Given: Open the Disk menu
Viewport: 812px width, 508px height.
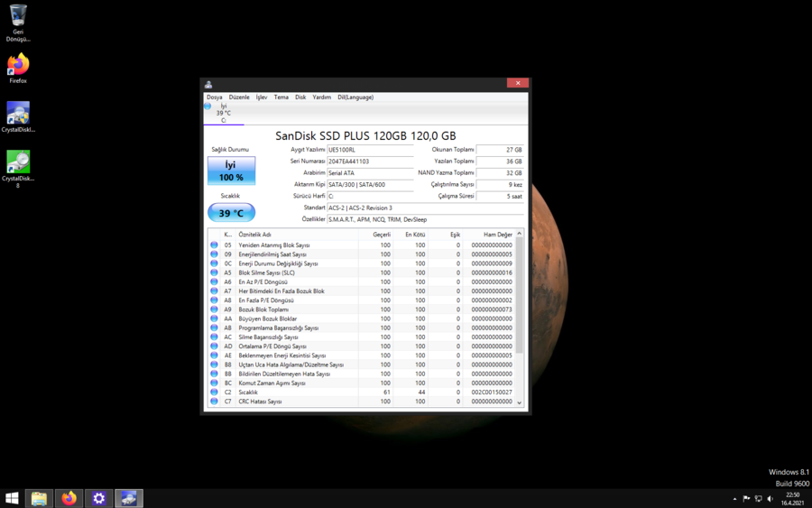Looking at the screenshot, I should [300, 97].
